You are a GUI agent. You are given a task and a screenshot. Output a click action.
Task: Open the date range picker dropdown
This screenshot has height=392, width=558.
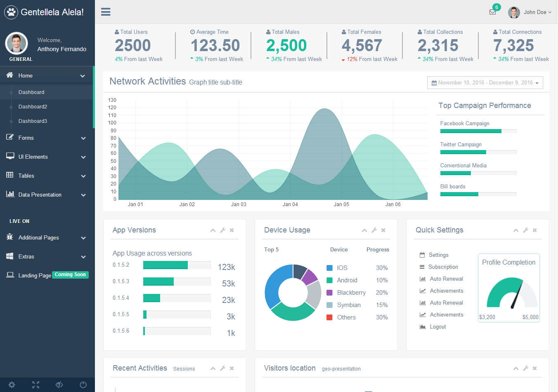click(485, 83)
